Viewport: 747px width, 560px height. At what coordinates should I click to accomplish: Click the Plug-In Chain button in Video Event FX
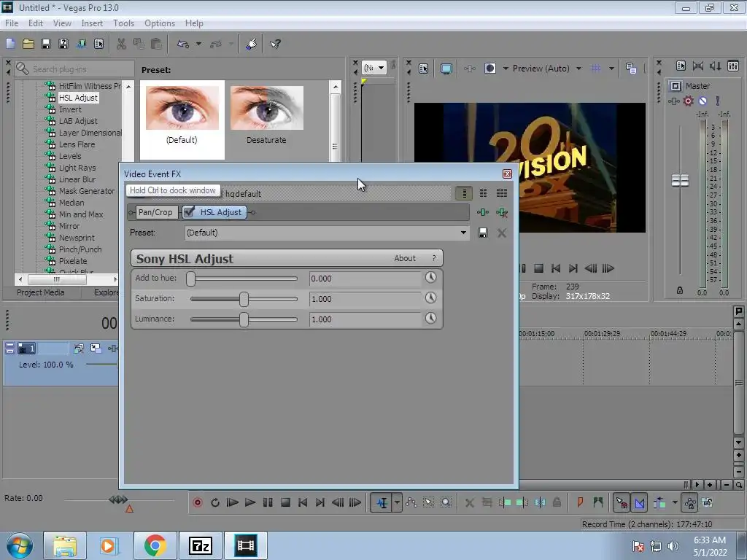[x=483, y=212]
